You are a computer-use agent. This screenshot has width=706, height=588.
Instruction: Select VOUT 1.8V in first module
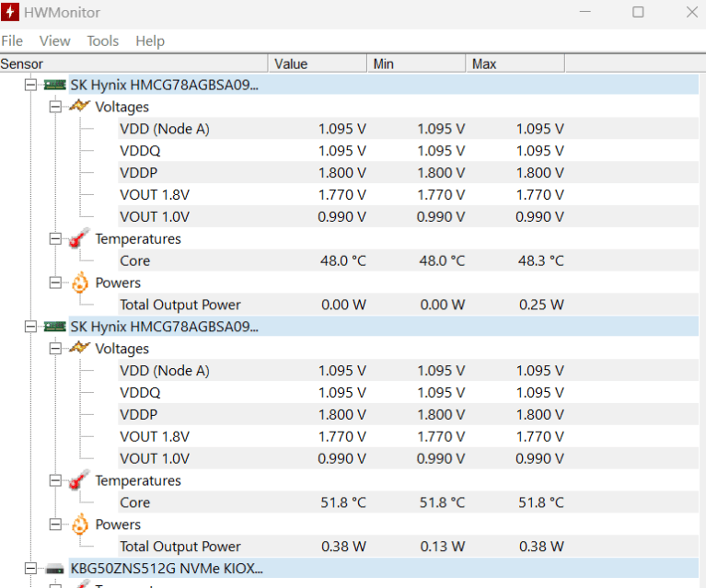coord(408,194)
